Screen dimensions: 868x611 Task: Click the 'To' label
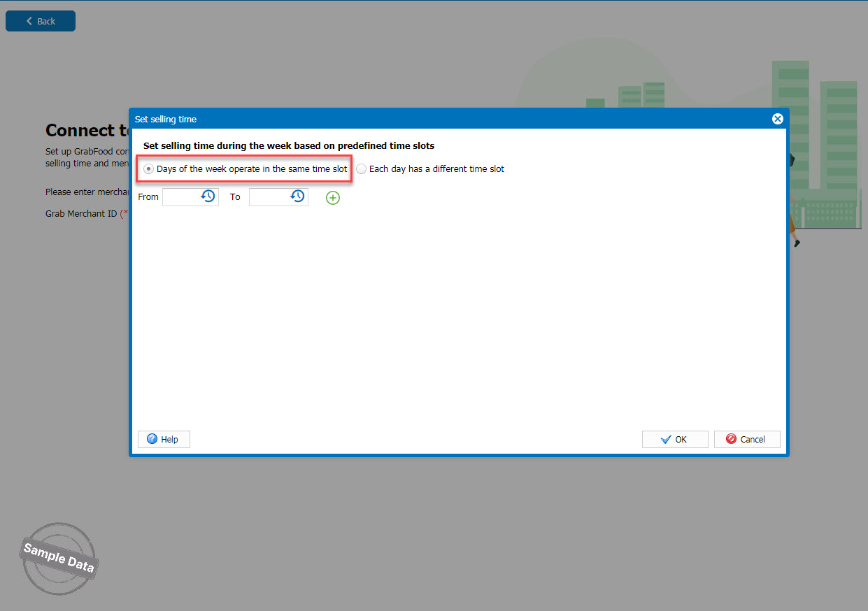(235, 197)
